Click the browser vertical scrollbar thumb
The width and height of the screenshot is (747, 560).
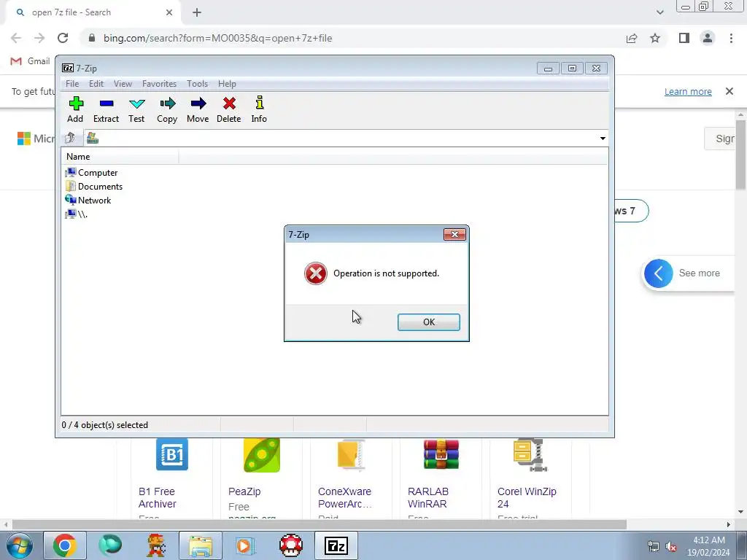coord(740,155)
